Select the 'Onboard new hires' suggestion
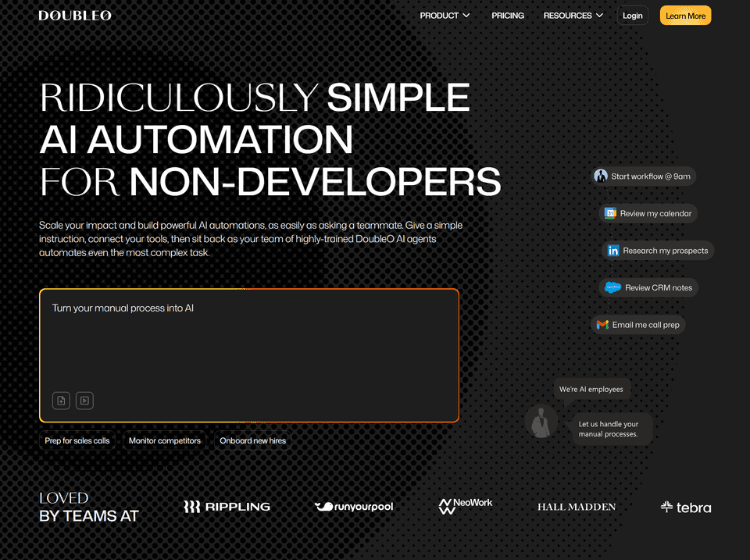 pyautogui.click(x=253, y=440)
